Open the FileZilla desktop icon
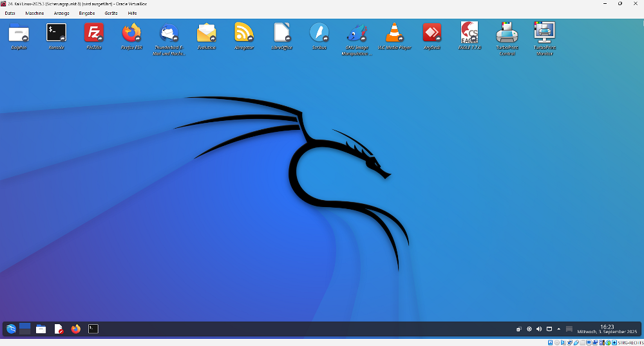The width and height of the screenshot is (644, 346). (x=94, y=32)
